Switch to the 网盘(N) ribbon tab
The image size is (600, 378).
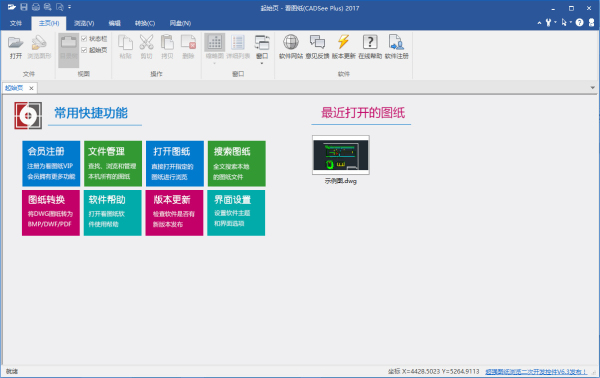[x=180, y=23]
